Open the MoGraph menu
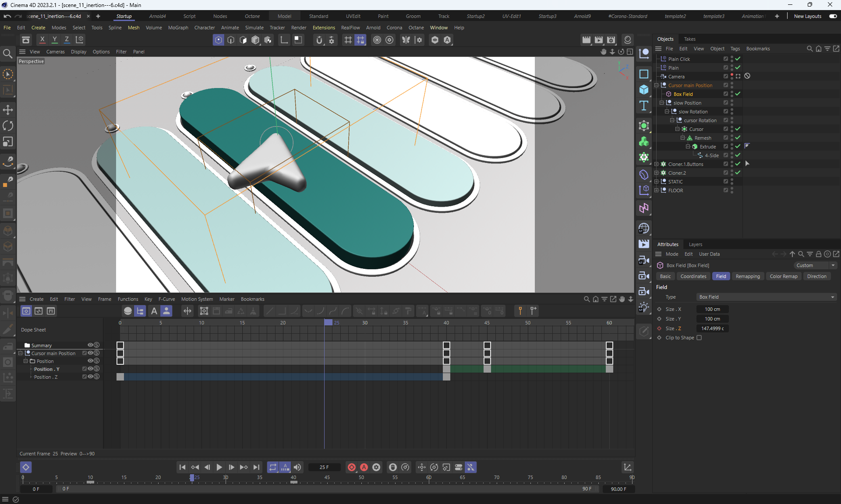This screenshot has width=841, height=504. pyautogui.click(x=178, y=28)
